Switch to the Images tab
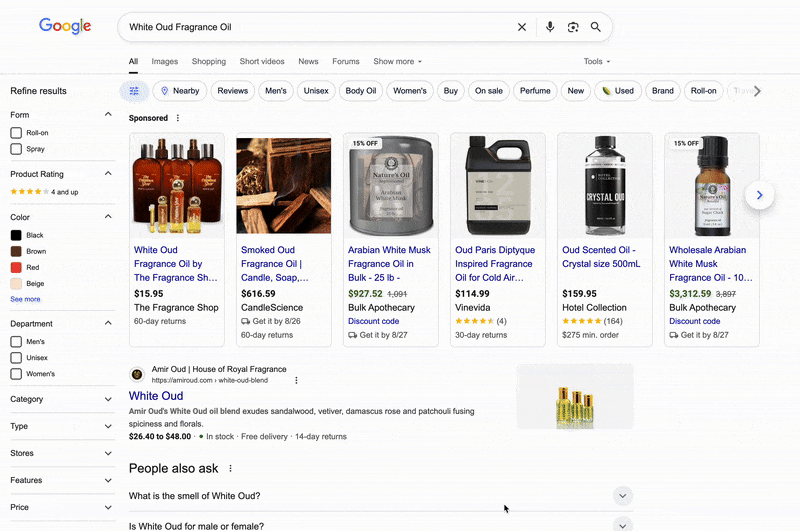The image size is (800, 531). [165, 61]
